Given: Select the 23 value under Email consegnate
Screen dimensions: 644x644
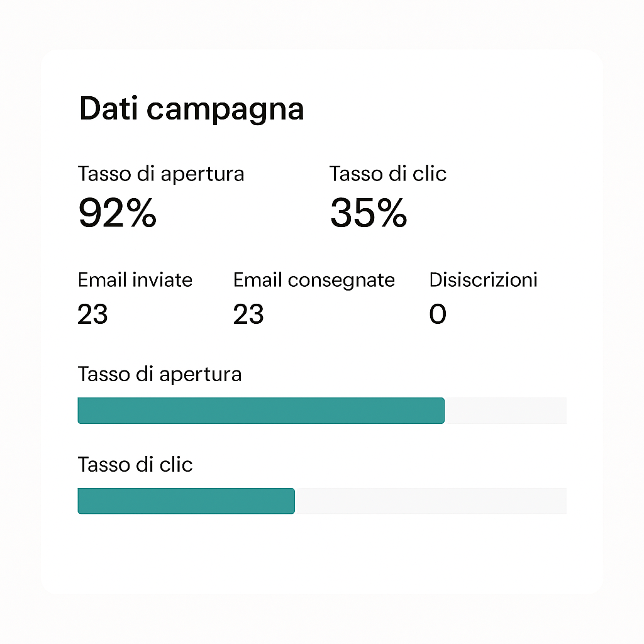Looking at the screenshot, I should tap(248, 314).
